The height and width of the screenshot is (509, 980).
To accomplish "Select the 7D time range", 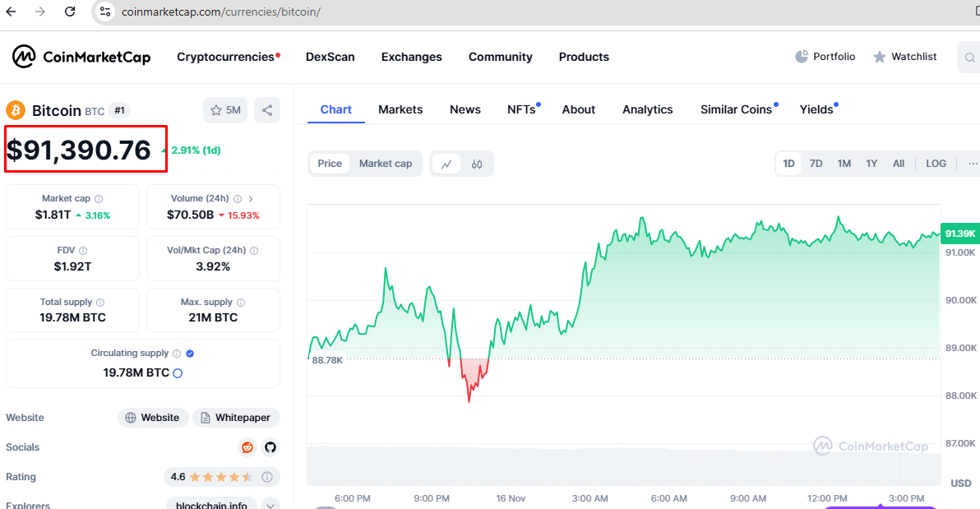I will coord(816,164).
